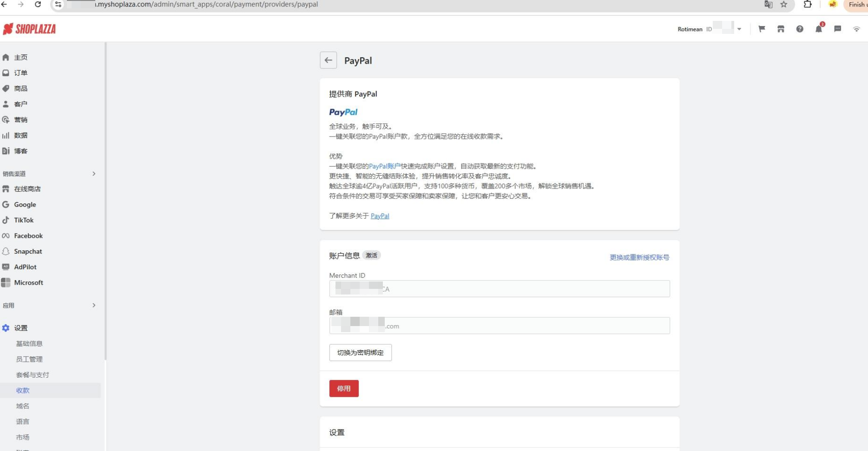Open 商品 in the sidebar
The height and width of the screenshot is (451, 868).
(x=21, y=88)
